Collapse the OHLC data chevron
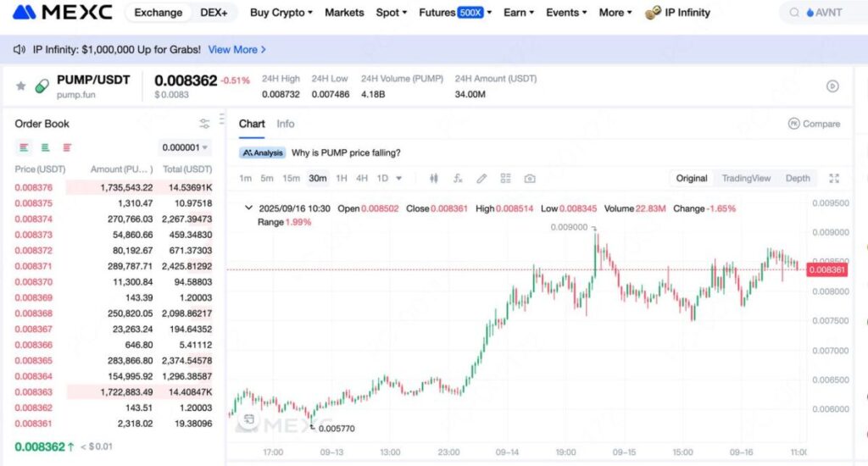 (x=248, y=208)
